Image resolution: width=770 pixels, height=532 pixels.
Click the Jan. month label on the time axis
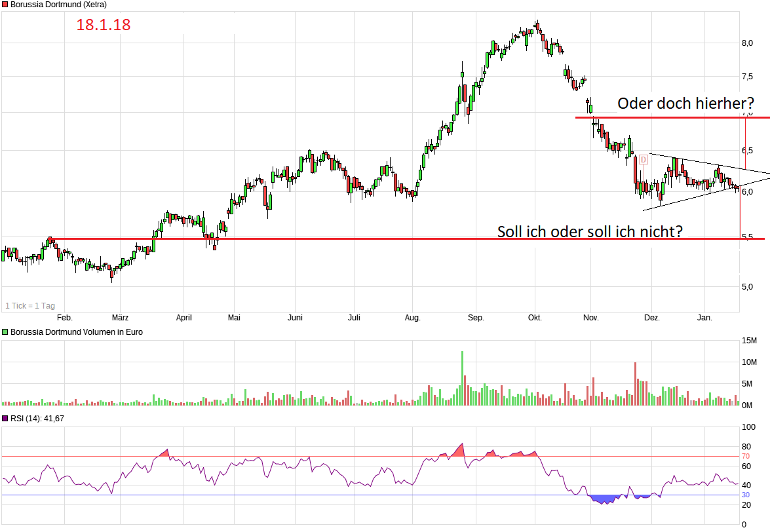[704, 318]
